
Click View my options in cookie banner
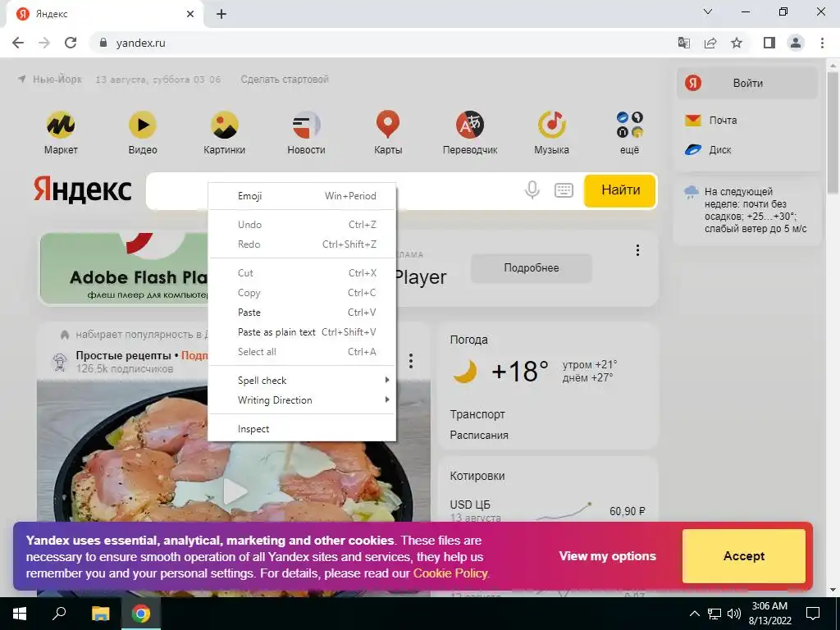pyautogui.click(x=608, y=556)
